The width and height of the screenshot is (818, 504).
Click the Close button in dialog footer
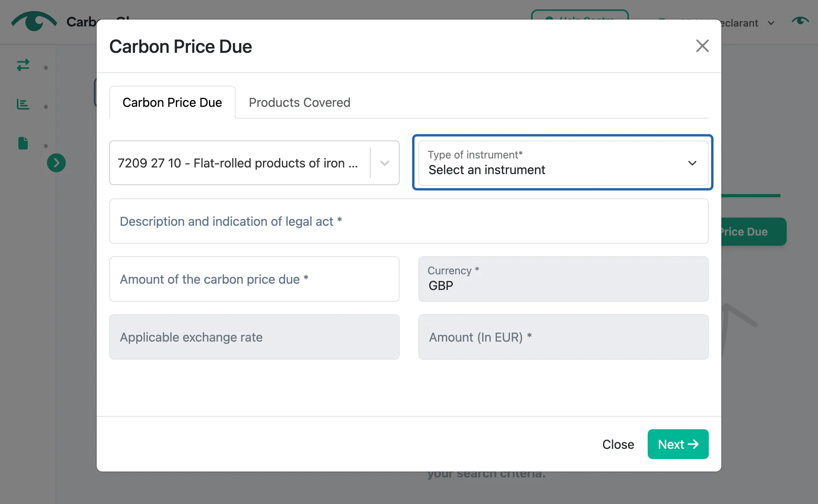[x=618, y=444]
